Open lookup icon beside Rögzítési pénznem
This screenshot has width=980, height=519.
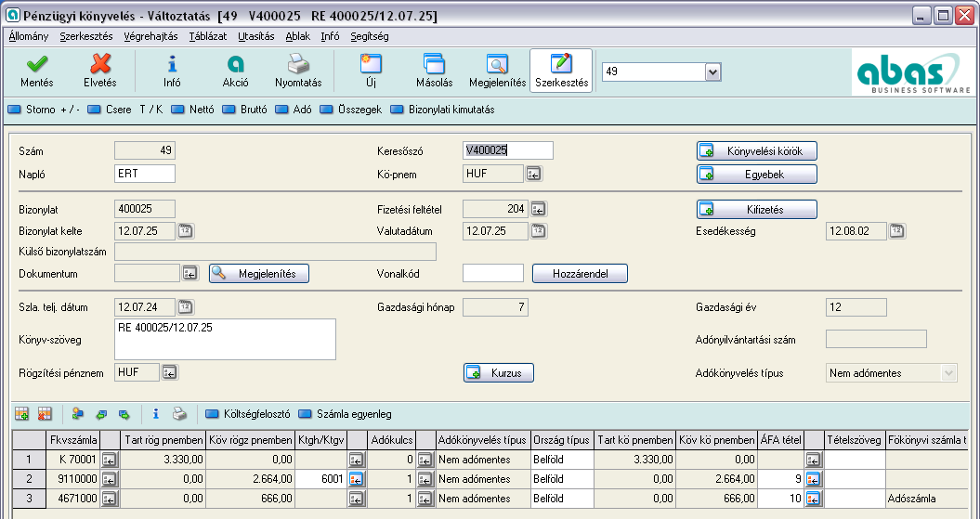coord(169,373)
